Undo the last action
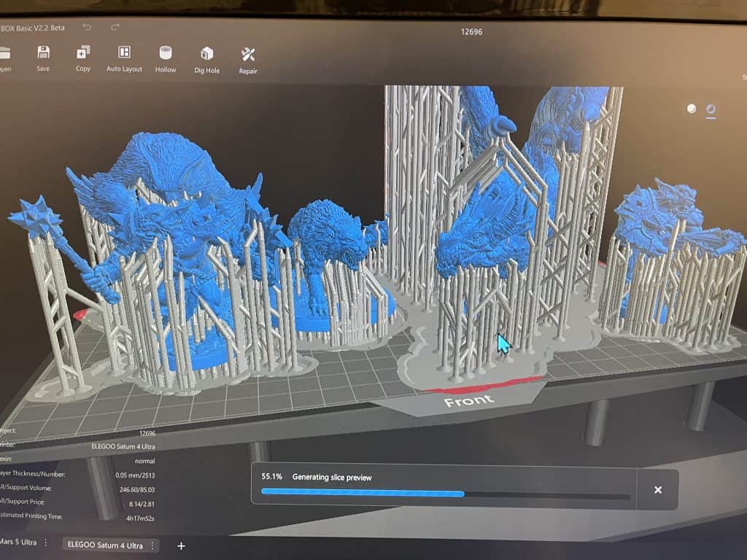This screenshot has width=747, height=560. [87, 27]
